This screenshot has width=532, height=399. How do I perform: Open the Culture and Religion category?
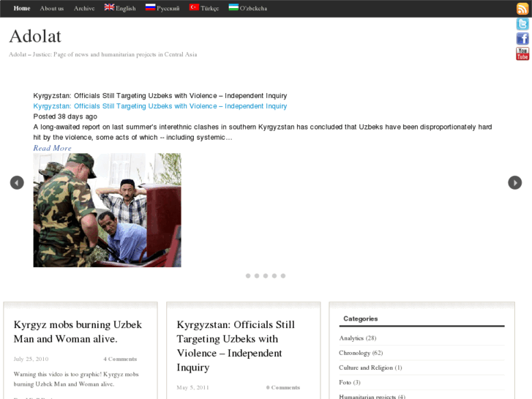pyautogui.click(x=370, y=368)
